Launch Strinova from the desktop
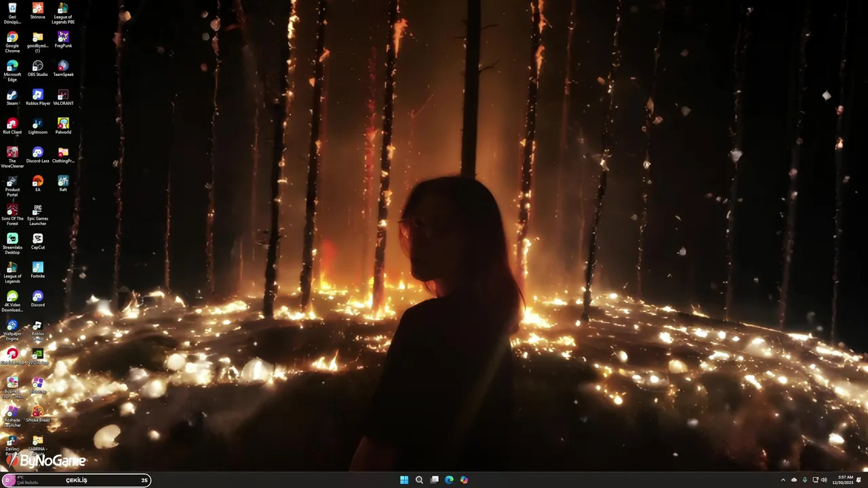Screen dimensions: 868x488 (x=38, y=11)
